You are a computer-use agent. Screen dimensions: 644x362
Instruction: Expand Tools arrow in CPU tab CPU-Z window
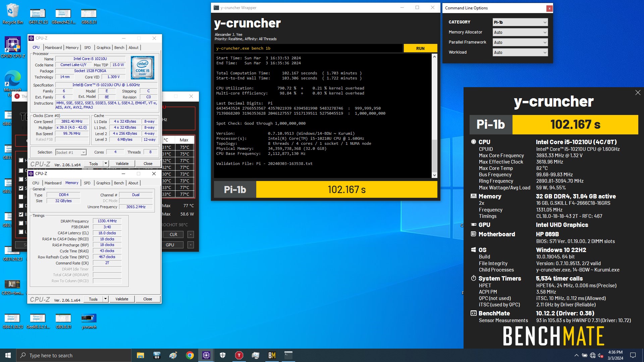point(106,164)
